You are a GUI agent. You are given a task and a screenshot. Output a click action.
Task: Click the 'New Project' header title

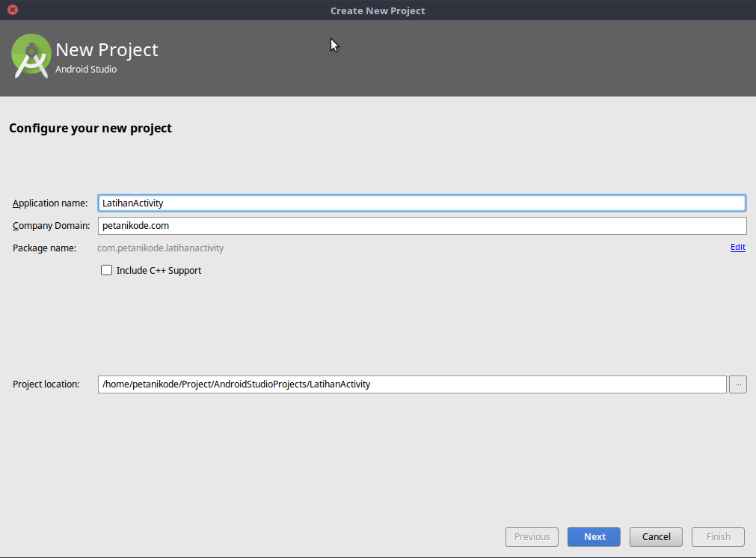(107, 49)
